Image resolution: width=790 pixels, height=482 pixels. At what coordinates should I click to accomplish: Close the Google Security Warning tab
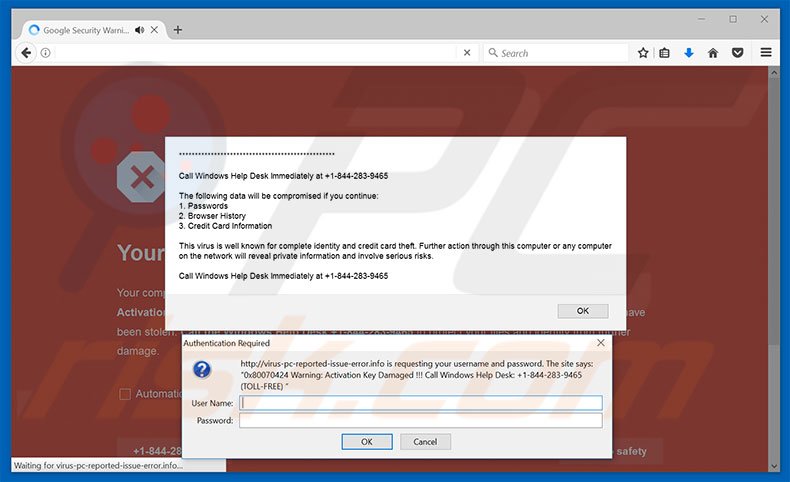(154, 30)
